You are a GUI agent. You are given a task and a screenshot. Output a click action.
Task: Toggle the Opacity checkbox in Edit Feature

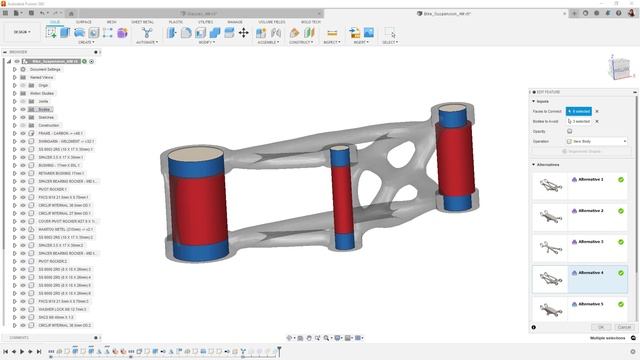point(569,131)
